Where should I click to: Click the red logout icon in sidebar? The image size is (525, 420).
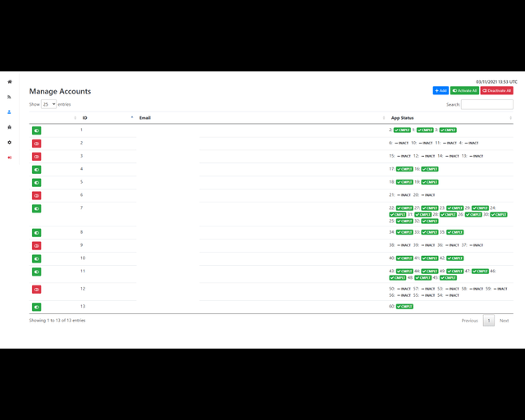click(x=10, y=157)
